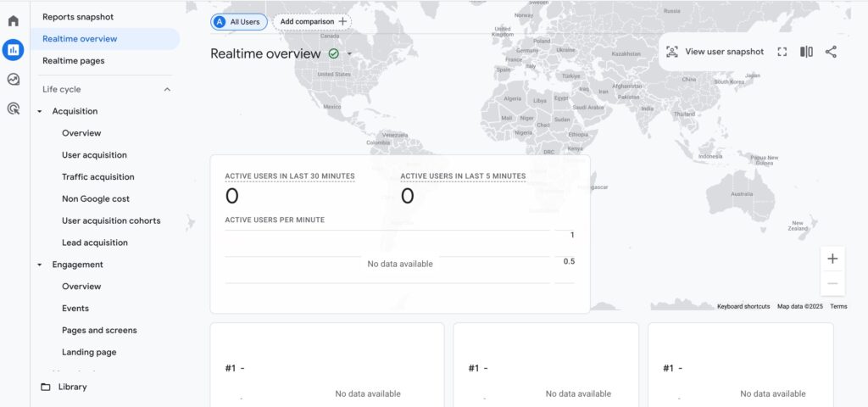The width and height of the screenshot is (868, 407).
Task: Open the Reports icon in left rail
Action: tap(13, 50)
